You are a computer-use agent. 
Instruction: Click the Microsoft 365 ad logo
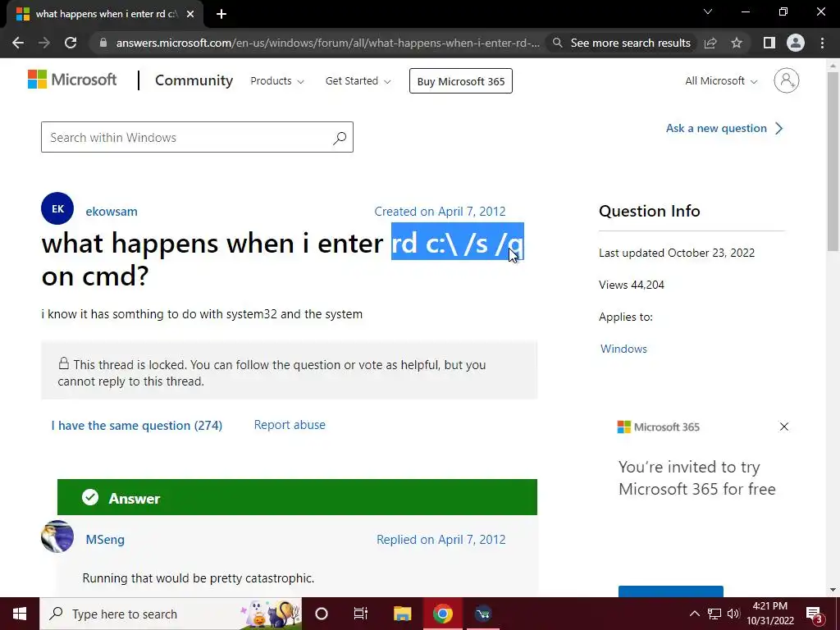pos(659,427)
